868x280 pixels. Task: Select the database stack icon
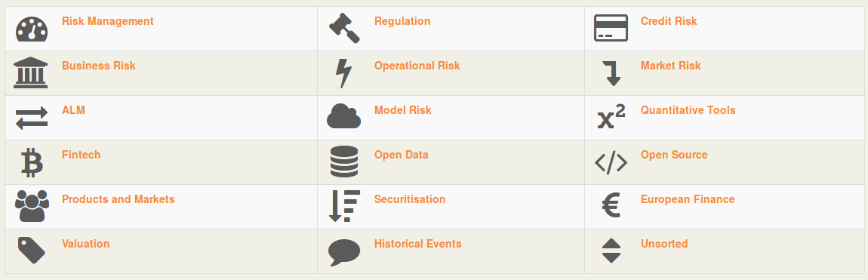(x=344, y=162)
